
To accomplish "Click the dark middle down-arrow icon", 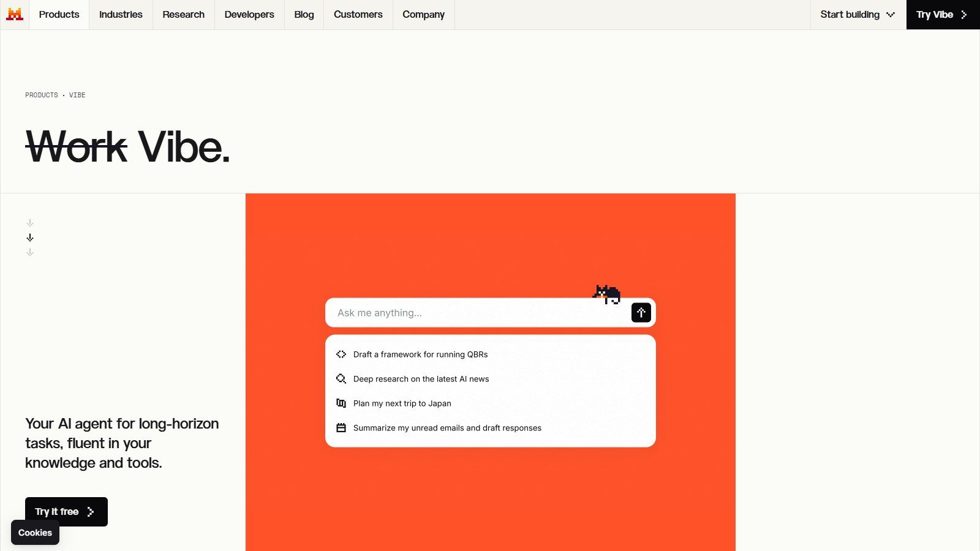I will pyautogui.click(x=30, y=238).
